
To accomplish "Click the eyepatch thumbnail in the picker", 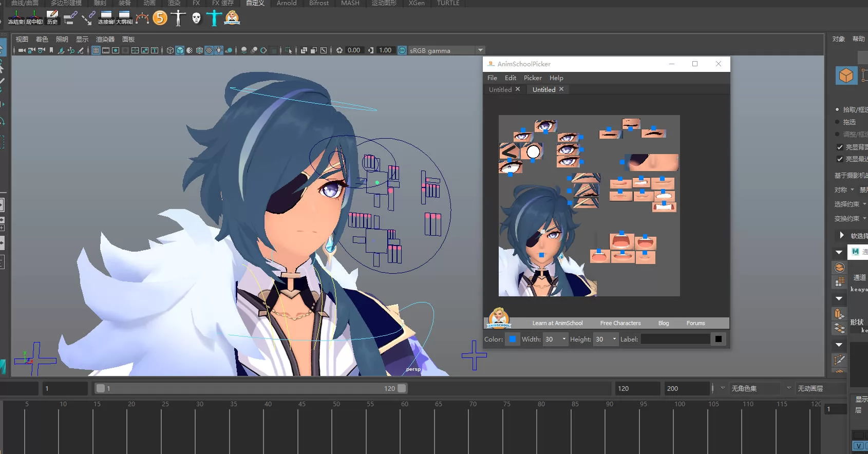I will point(652,162).
